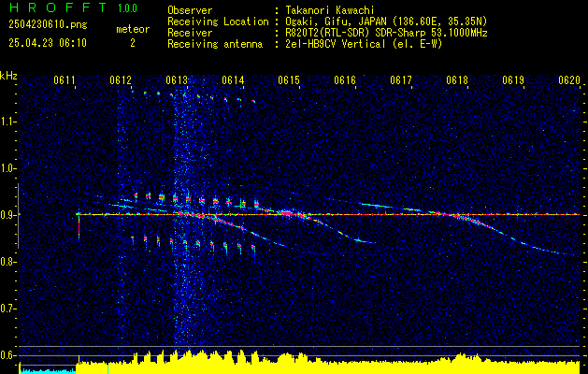
Task: Click the HROFFT program title
Action: tap(57, 7)
